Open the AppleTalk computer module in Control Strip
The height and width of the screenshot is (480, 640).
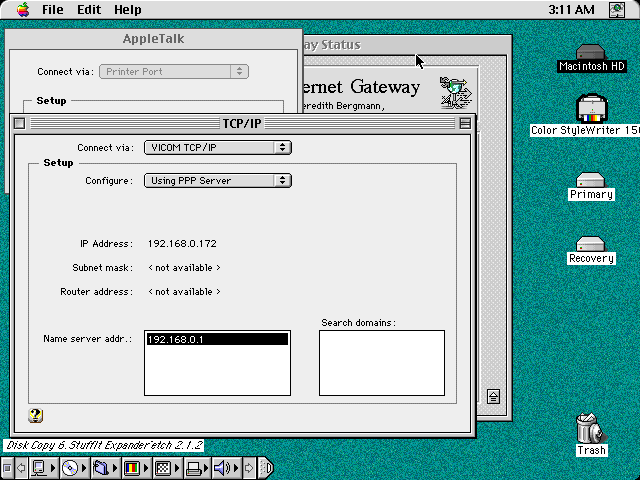(x=43, y=468)
